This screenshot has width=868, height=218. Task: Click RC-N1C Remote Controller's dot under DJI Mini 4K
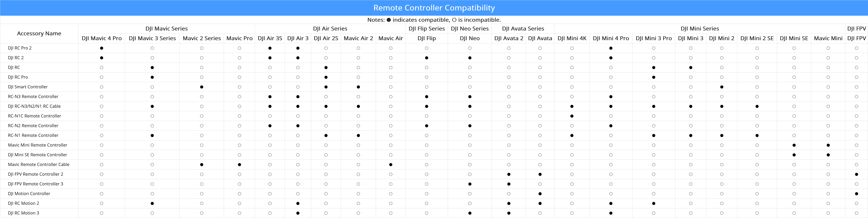tap(572, 116)
